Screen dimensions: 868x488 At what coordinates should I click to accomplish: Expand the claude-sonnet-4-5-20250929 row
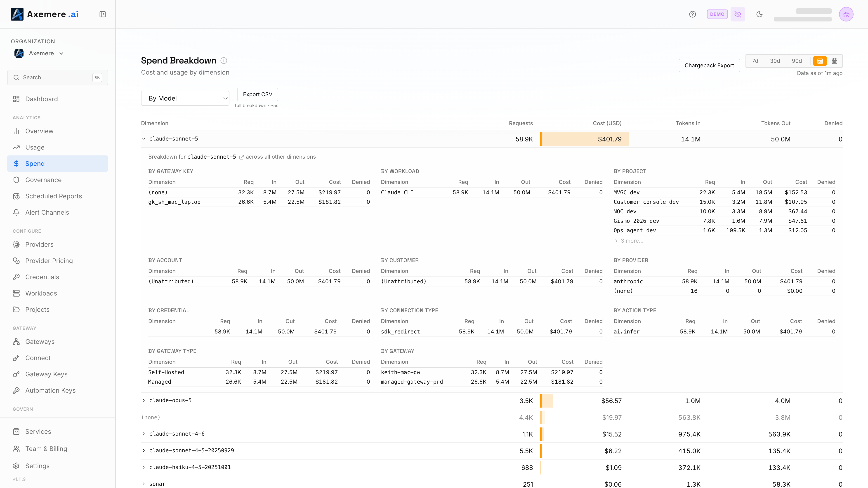click(144, 451)
